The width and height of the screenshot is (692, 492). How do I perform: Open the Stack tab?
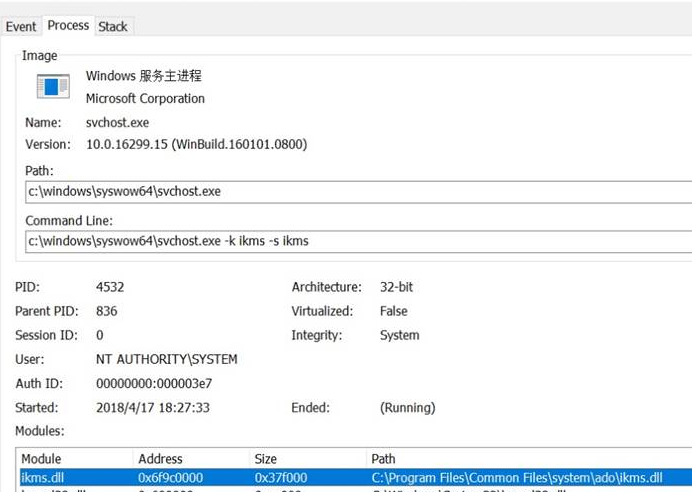coord(113,26)
